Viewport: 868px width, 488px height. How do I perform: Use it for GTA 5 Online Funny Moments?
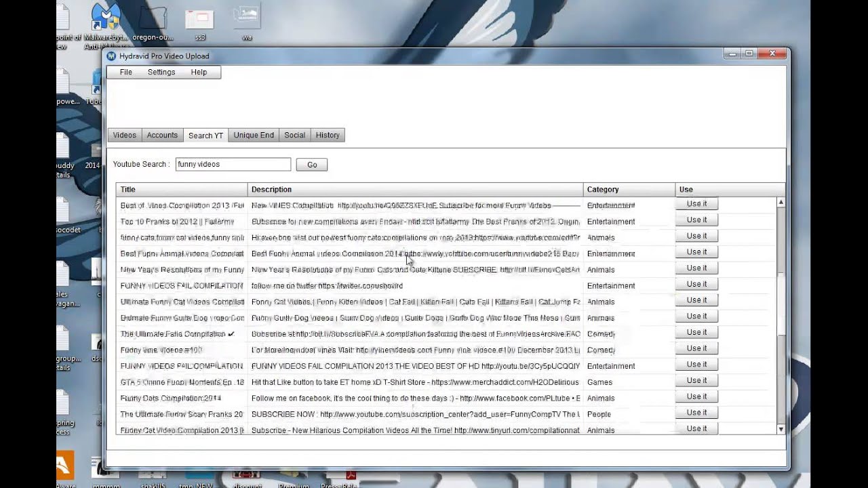696,380
